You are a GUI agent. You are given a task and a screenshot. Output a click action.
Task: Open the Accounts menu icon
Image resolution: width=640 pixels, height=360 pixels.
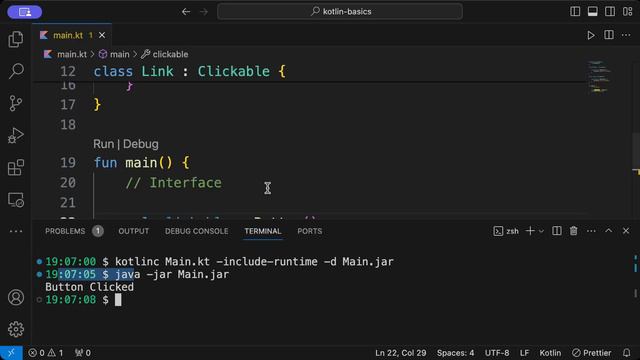tap(16, 298)
